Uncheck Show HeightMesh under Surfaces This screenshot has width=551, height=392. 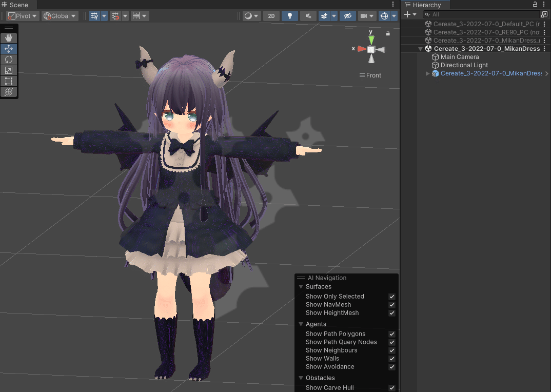[391, 313]
